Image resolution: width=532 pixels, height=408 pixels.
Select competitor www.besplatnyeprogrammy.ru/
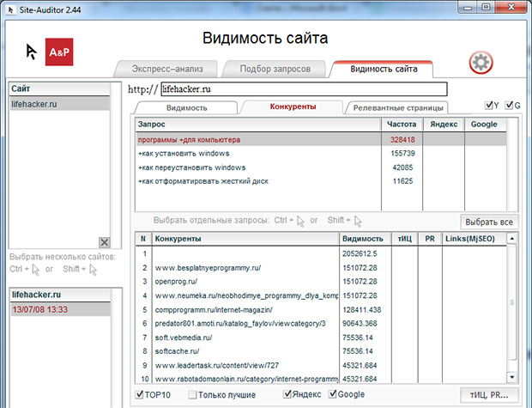(x=321, y=268)
